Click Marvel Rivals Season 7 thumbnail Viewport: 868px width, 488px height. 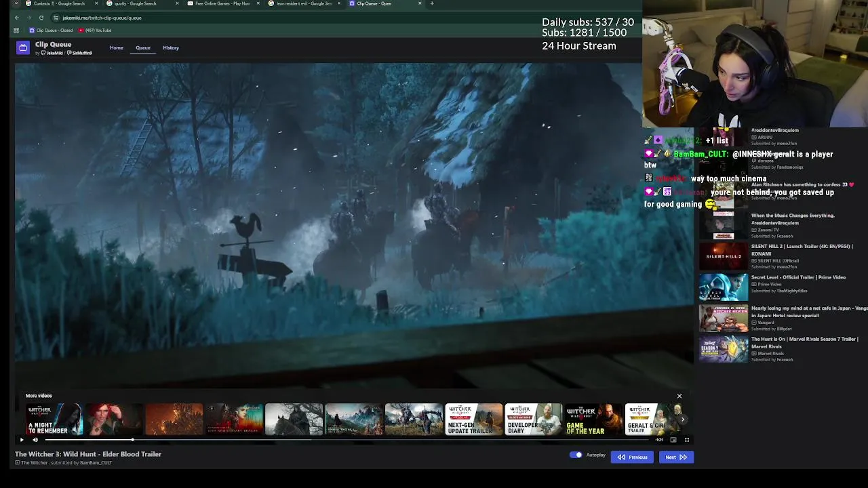point(724,349)
